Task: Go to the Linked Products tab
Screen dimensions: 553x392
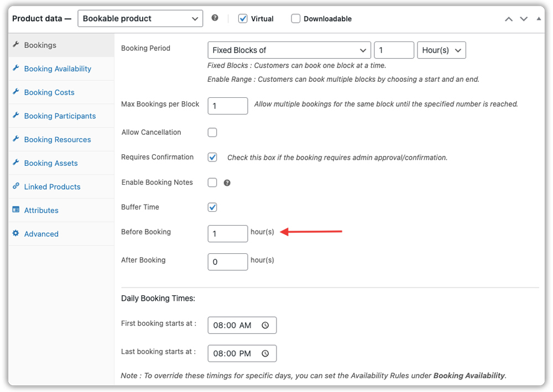Action: click(x=52, y=187)
